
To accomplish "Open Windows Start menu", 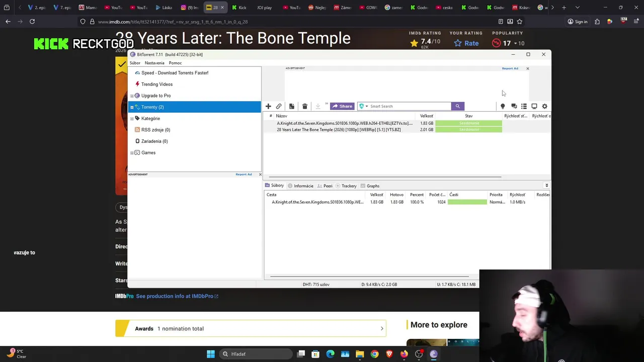I will pyautogui.click(x=211, y=354).
